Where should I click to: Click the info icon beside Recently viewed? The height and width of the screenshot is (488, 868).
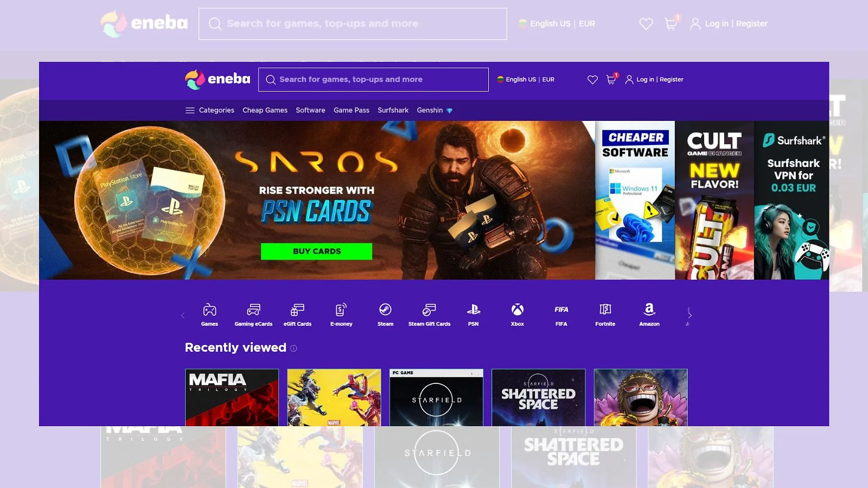293,348
